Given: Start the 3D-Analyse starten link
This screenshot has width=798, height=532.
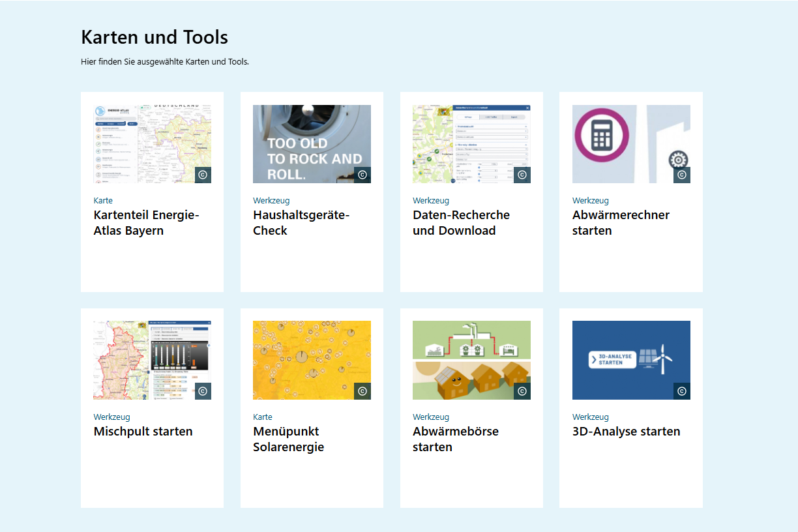Looking at the screenshot, I should [x=626, y=432].
